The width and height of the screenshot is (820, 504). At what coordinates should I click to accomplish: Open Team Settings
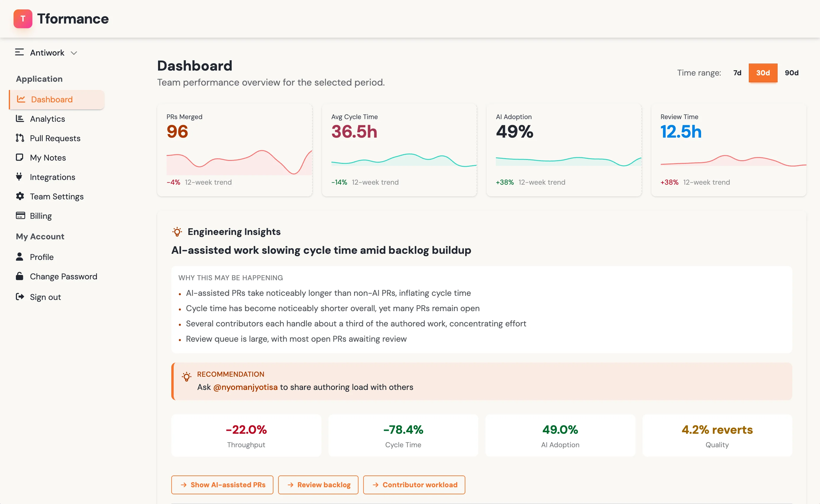(57, 196)
